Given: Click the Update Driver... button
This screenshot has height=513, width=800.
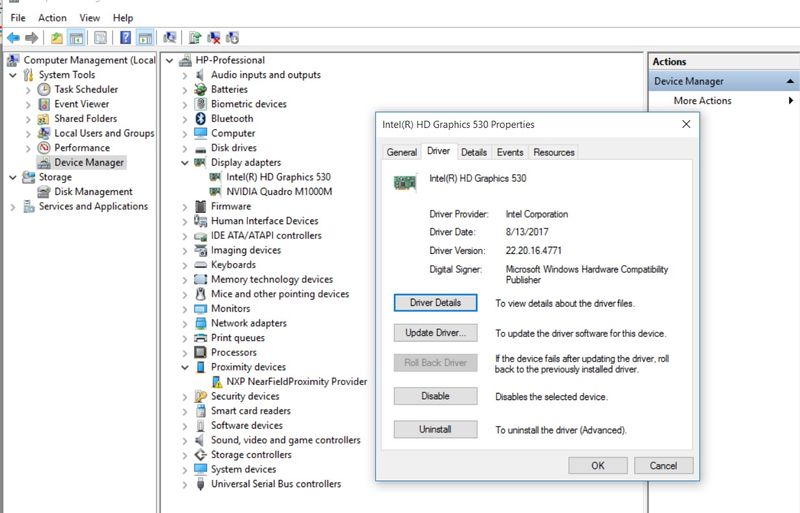Looking at the screenshot, I should tap(435, 333).
